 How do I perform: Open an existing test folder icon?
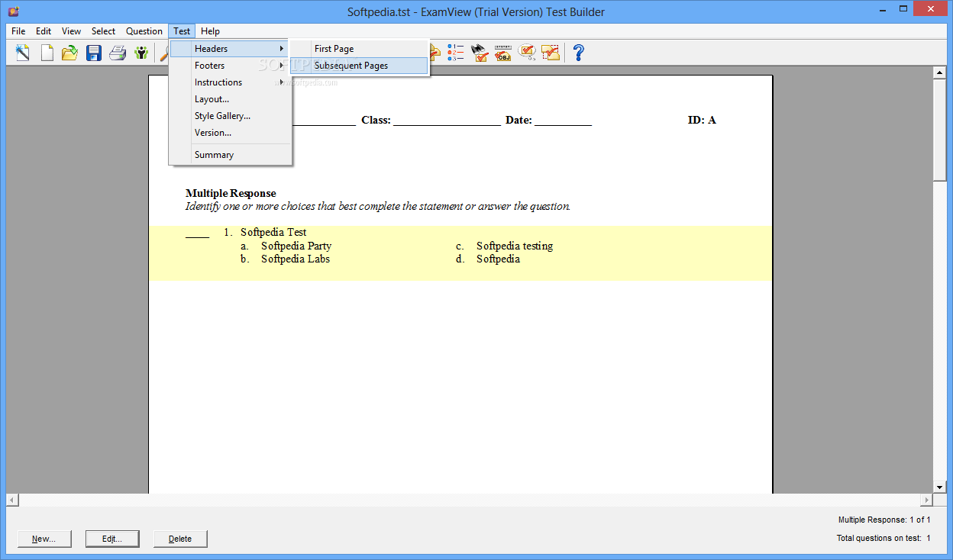(x=70, y=53)
